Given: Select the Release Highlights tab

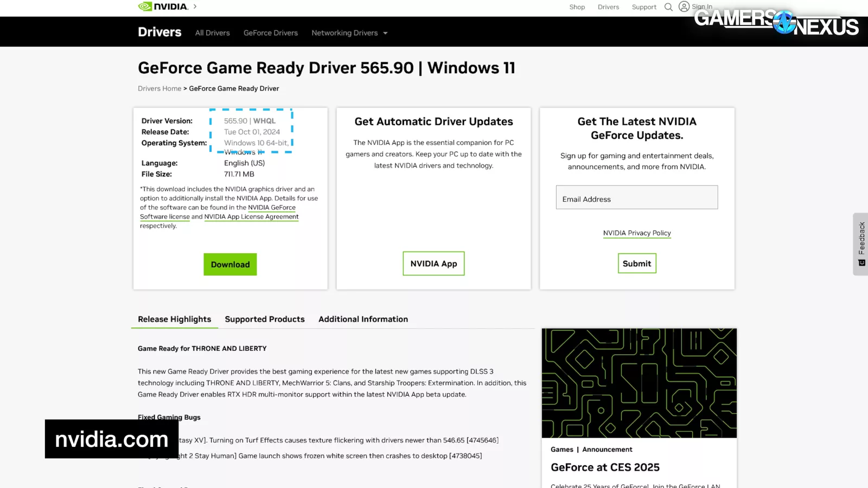Looking at the screenshot, I should click(174, 319).
